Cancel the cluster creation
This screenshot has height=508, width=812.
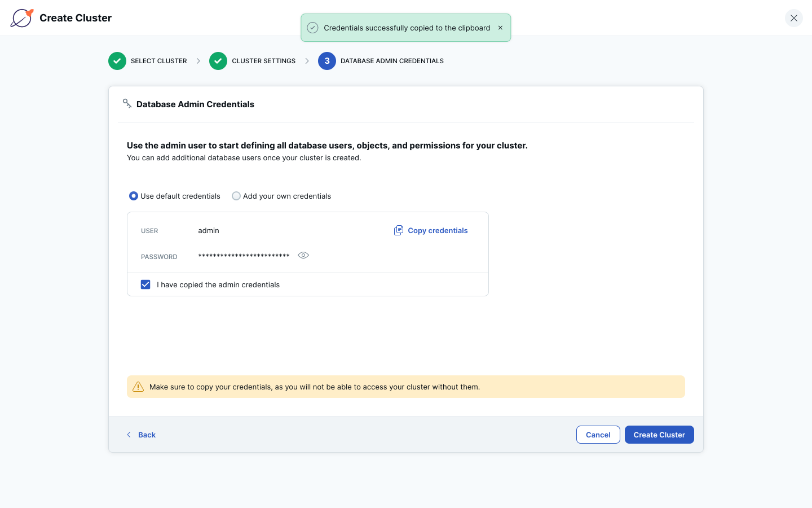click(598, 435)
